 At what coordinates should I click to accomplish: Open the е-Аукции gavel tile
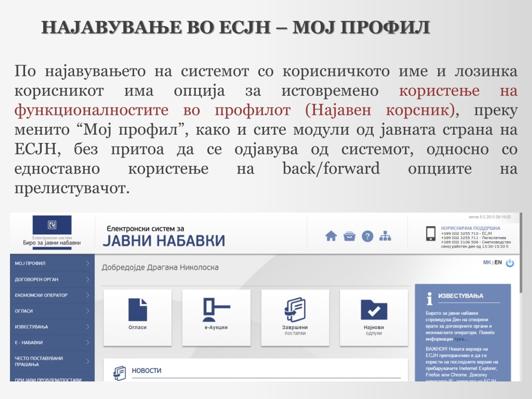point(216,318)
